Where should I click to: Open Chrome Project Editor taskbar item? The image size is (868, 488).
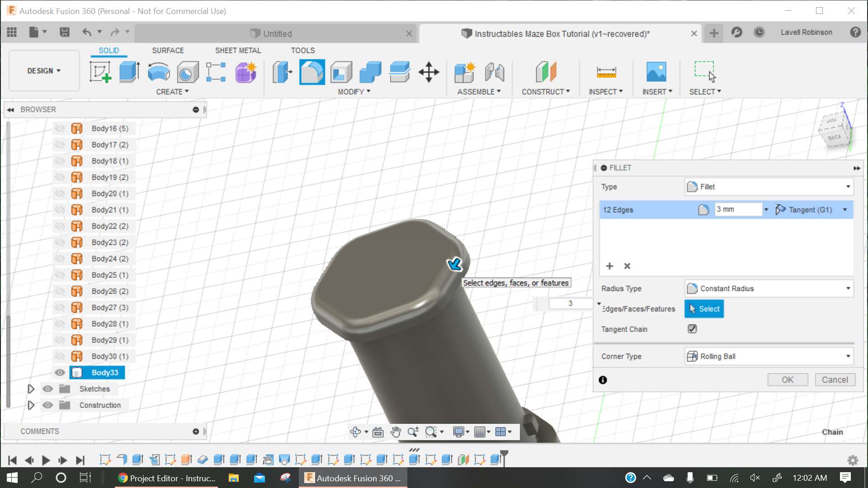pos(167,478)
